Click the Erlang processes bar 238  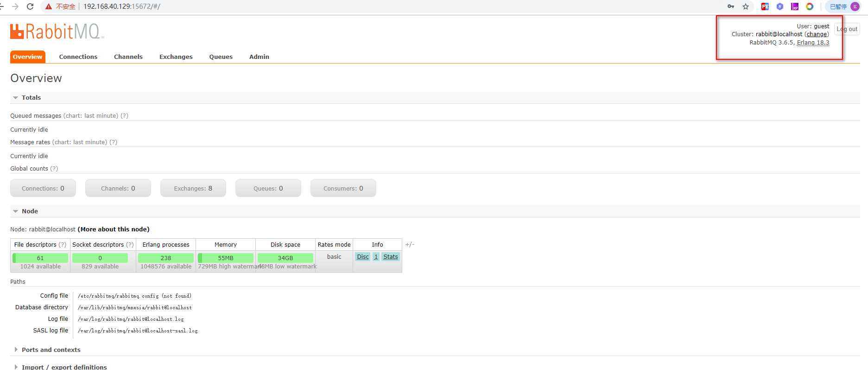point(166,258)
